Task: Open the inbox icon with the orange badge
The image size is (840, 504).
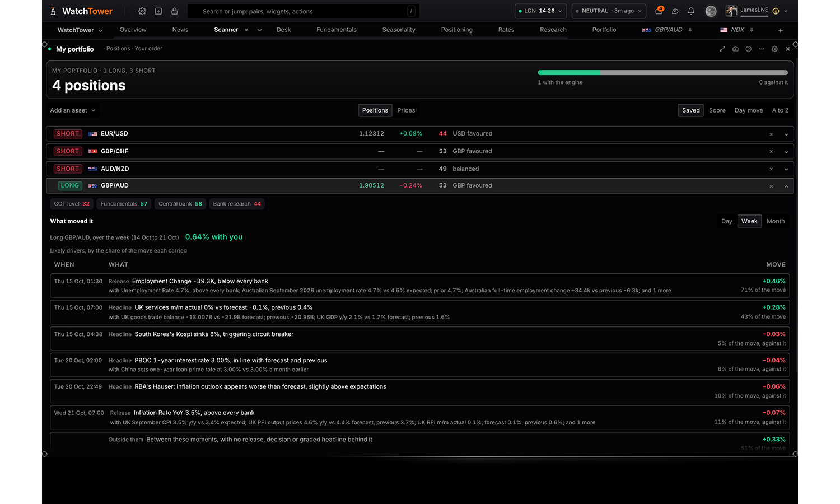Action: pyautogui.click(x=659, y=11)
